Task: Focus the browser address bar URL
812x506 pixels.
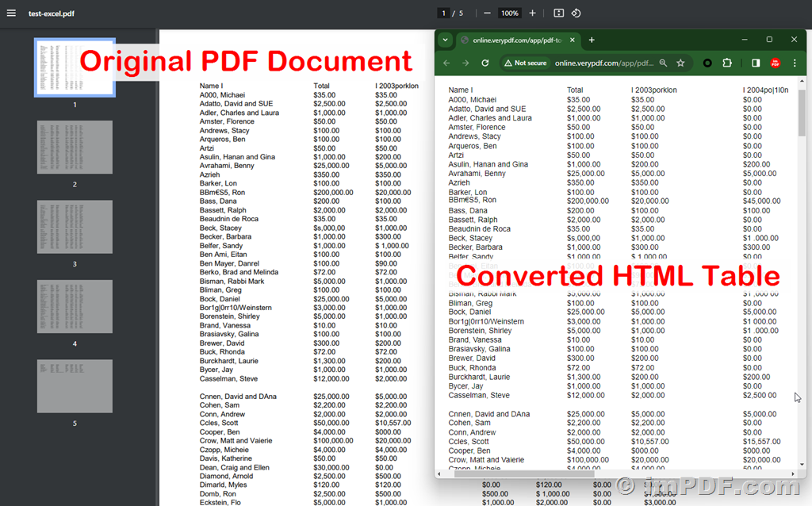Action: click(x=603, y=63)
